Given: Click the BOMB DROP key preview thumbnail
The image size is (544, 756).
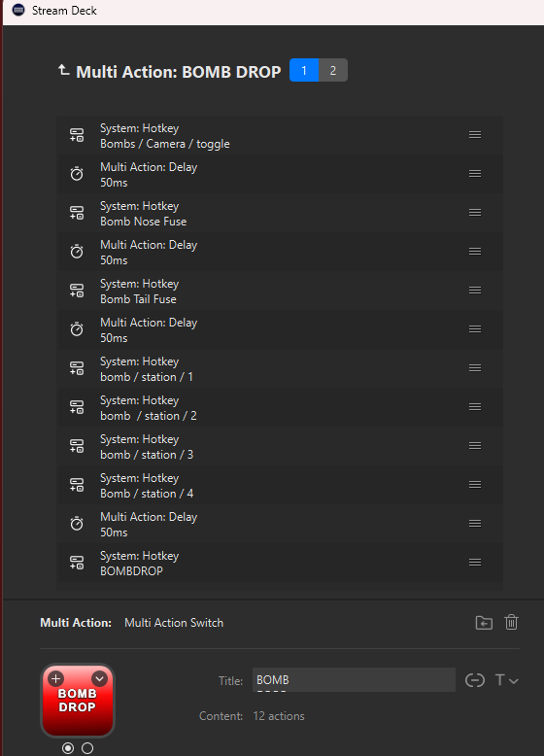Looking at the screenshot, I should 78,701.
